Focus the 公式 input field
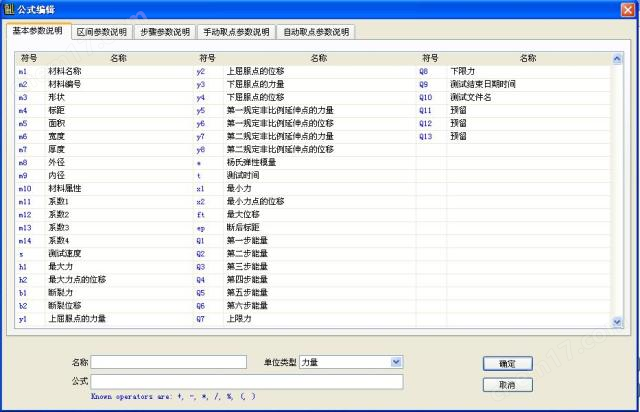The height and width of the screenshot is (412, 640). pos(247,381)
